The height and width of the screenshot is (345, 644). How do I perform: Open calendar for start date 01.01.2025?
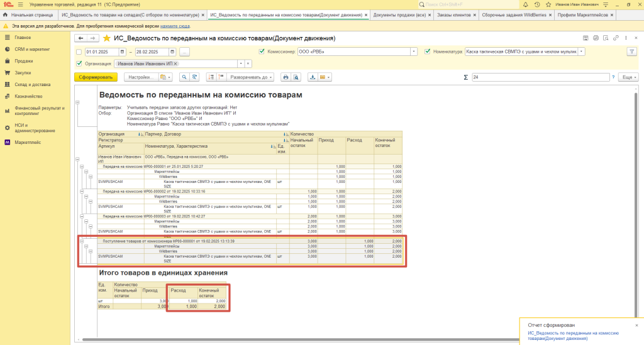click(122, 52)
